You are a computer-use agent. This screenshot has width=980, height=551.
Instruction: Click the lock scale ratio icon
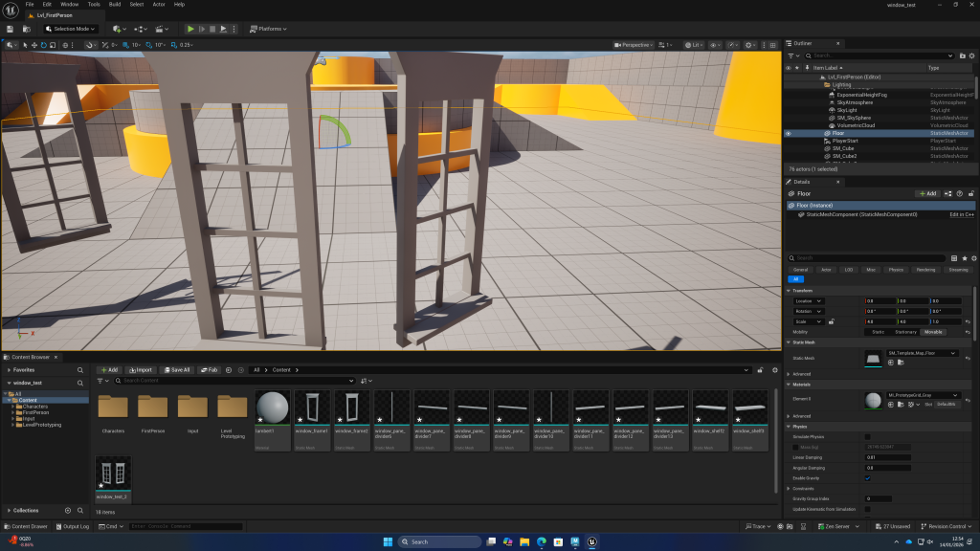point(831,321)
